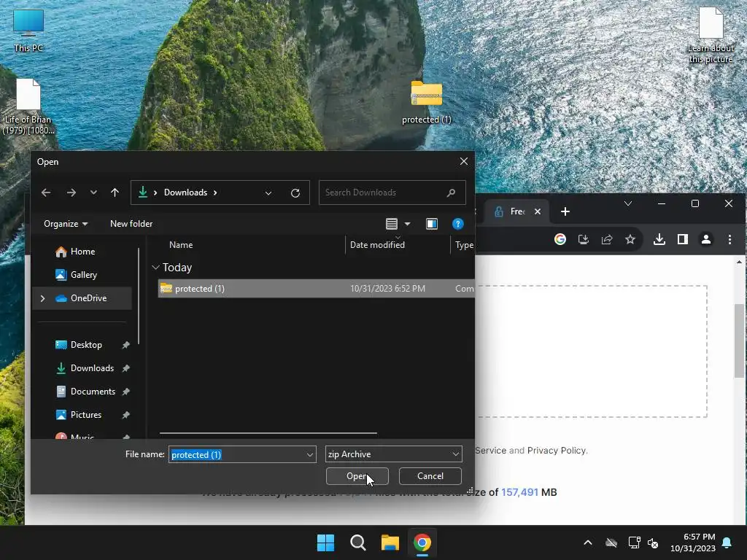Go back in the Open dialog
This screenshot has width=747, height=560.
click(x=46, y=192)
